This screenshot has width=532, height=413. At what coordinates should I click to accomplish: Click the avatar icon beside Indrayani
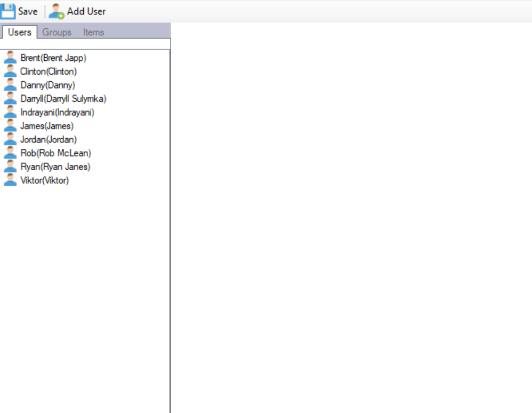pyautogui.click(x=10, y=112)
